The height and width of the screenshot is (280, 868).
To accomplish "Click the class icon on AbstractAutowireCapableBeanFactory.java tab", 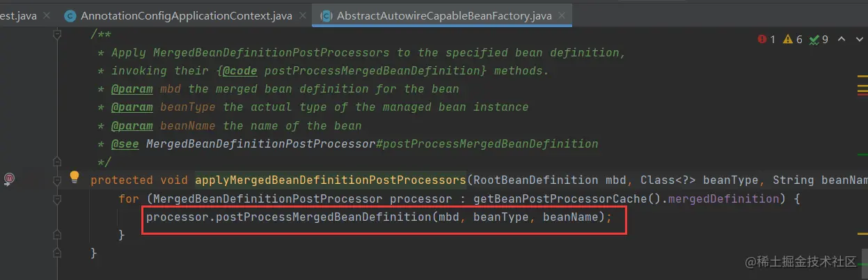I will [x=326, y=15].
